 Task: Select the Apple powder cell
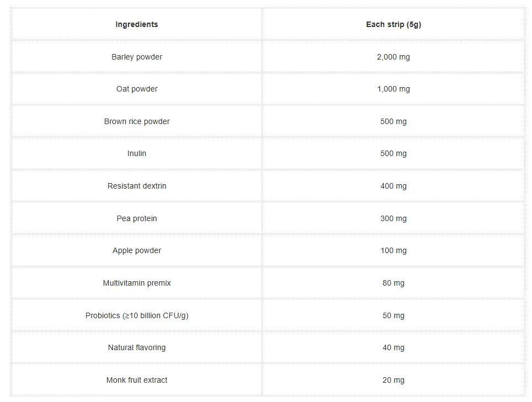click(137, 250)
